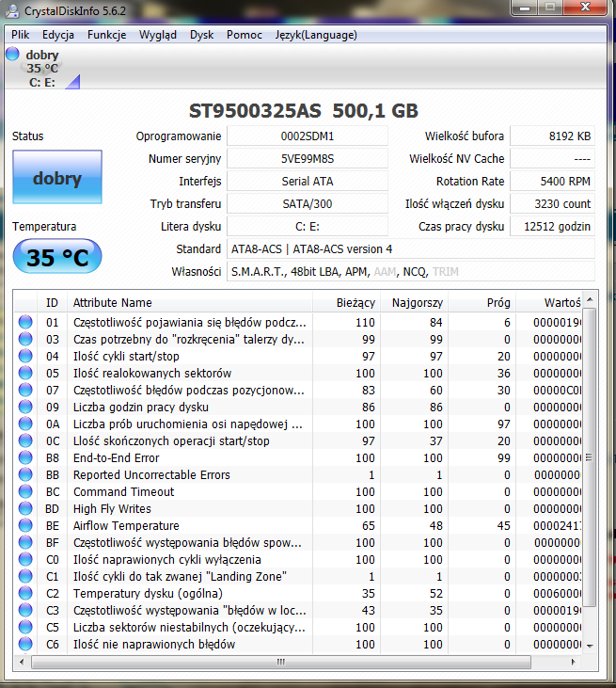Image resolution: width=616 pixels, height=688 pixels.
Task: Open the Funkcje menu
Action: pyautogui.click(x=106, y=35)
